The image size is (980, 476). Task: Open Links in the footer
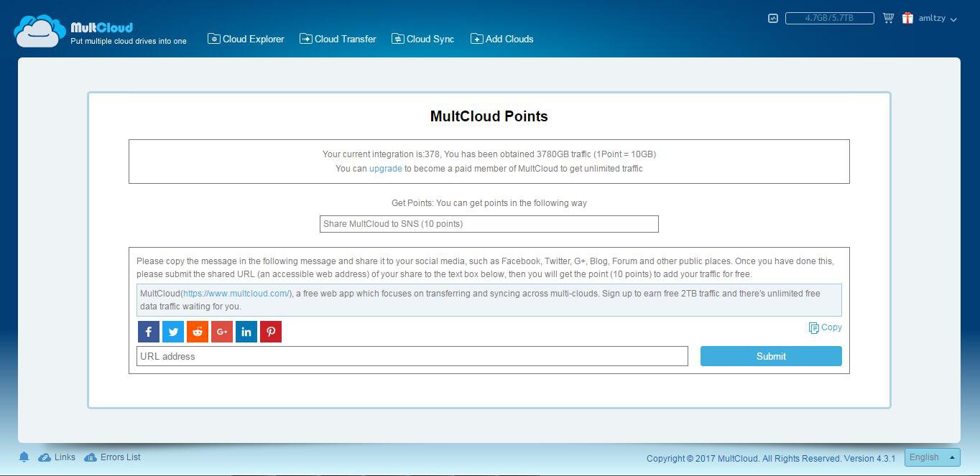point(57,457)
